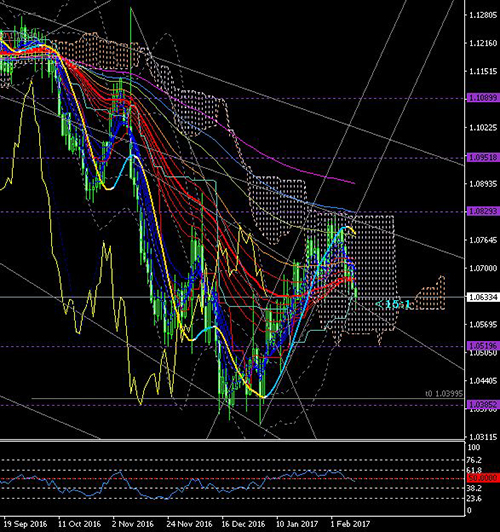Select the purple 1.03852 level label

[x=483, y=405]
